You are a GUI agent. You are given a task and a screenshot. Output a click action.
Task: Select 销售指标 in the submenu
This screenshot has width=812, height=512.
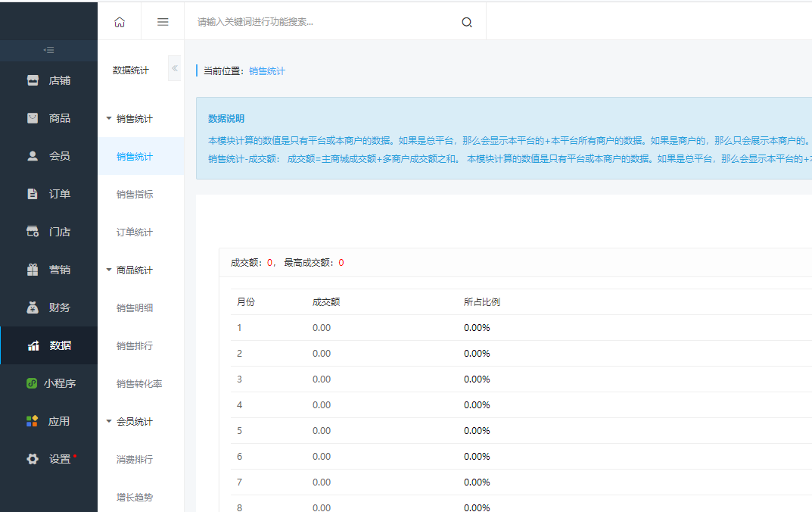(135, 195)
